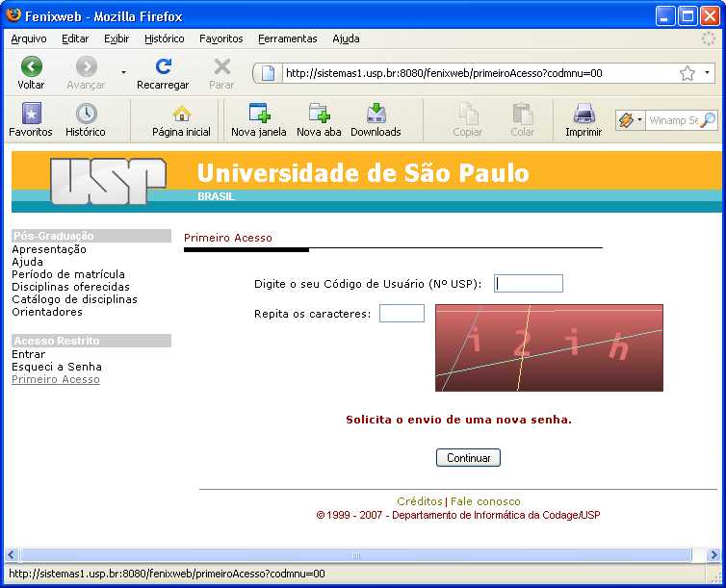
Task: Bookmark this page with the star icon
Action: pos(687,73)
